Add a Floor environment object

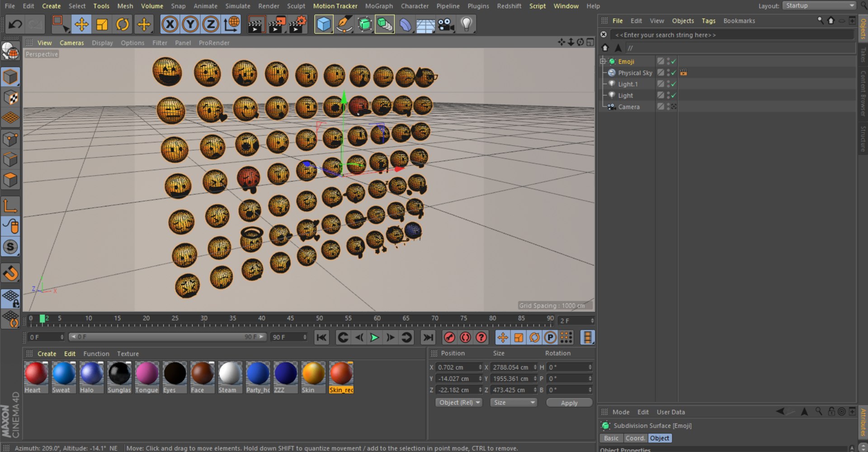425,24
